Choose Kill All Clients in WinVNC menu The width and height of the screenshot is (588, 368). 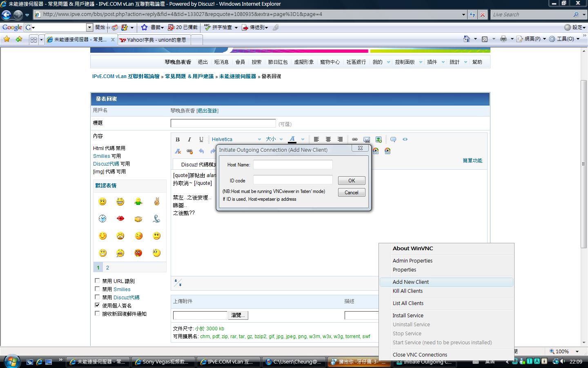(446, 291)
